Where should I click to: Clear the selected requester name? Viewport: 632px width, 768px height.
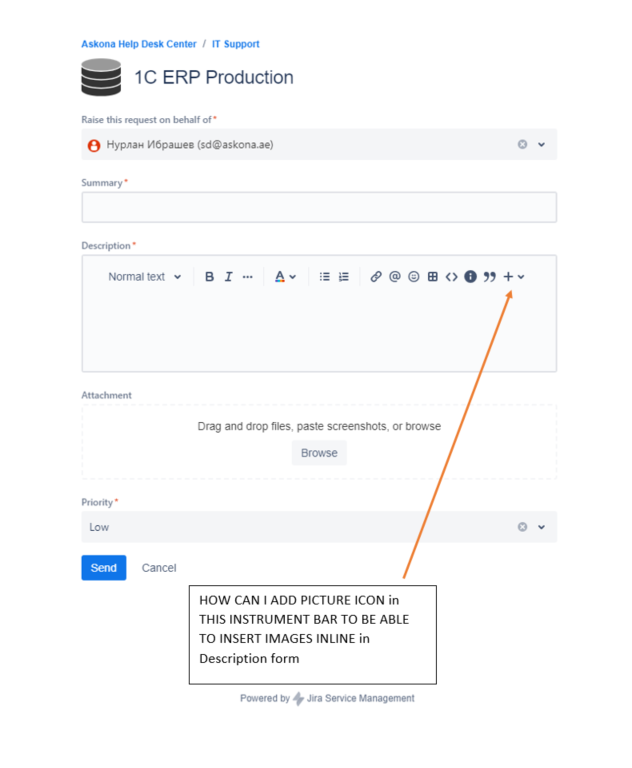tap(523, 144)
